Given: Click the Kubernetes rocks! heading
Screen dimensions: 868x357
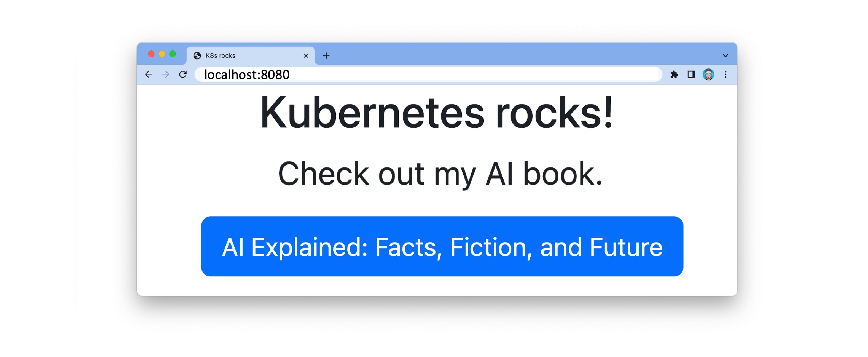Looking at the screenshot, I should [x=436, y=113].
